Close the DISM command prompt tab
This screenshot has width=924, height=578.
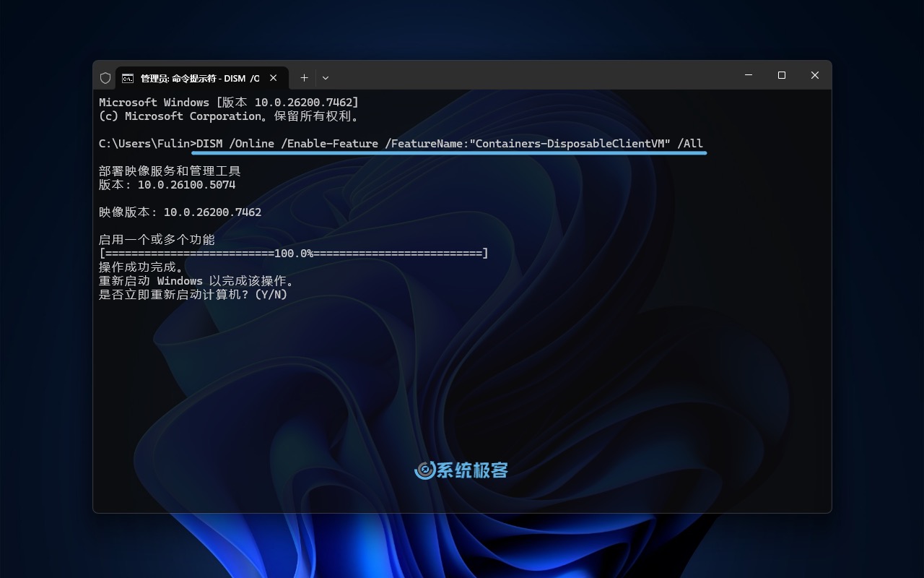(x=274, y=77)
